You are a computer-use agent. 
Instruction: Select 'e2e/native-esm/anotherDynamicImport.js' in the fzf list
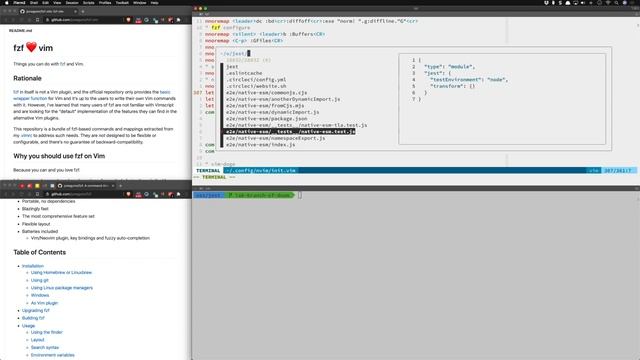[x=283, y=99]
